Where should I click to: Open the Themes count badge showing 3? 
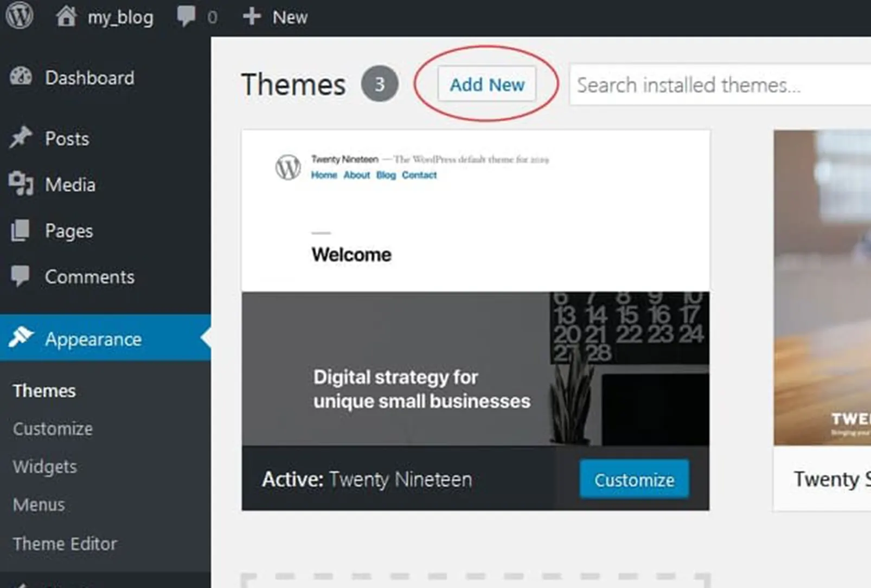pyautogui.click(x=380, y=84)
